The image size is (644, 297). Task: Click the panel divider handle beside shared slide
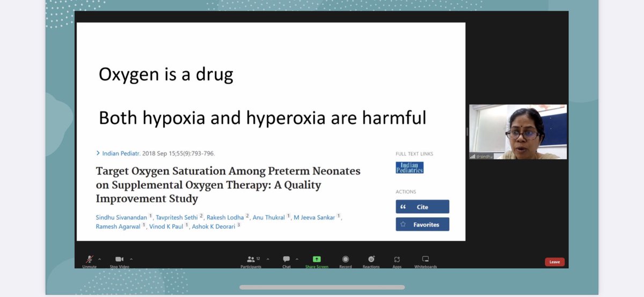[467, 131]
